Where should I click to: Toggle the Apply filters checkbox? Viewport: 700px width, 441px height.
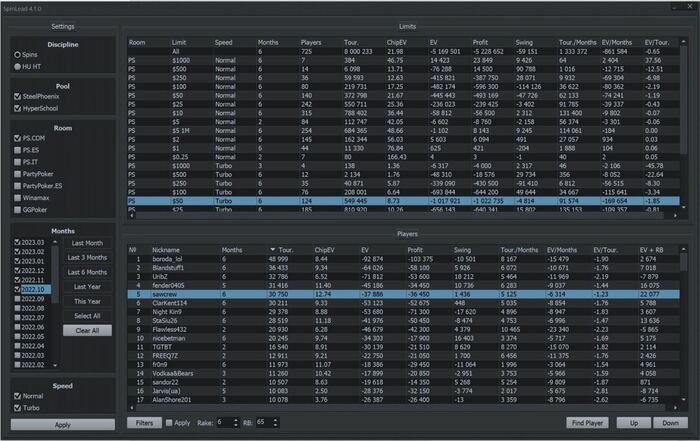pos(169,423)
